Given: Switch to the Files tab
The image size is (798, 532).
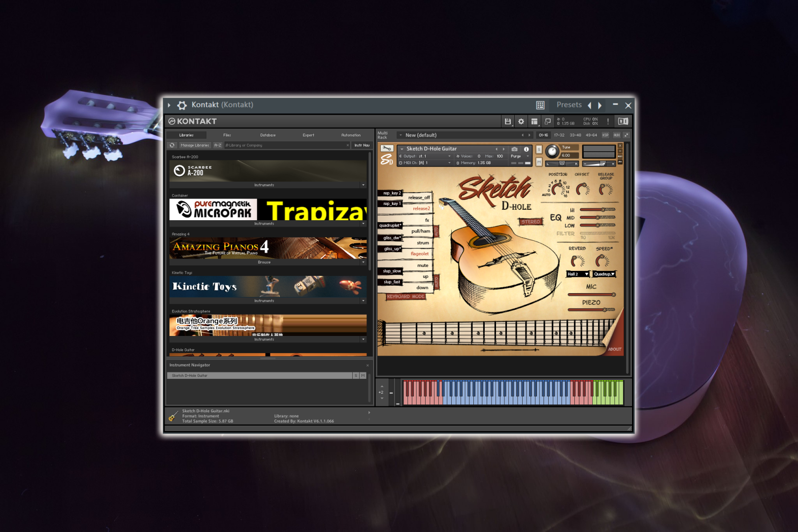Looking at the screenshot, I should pyautogui.click(x=227, y=135).
